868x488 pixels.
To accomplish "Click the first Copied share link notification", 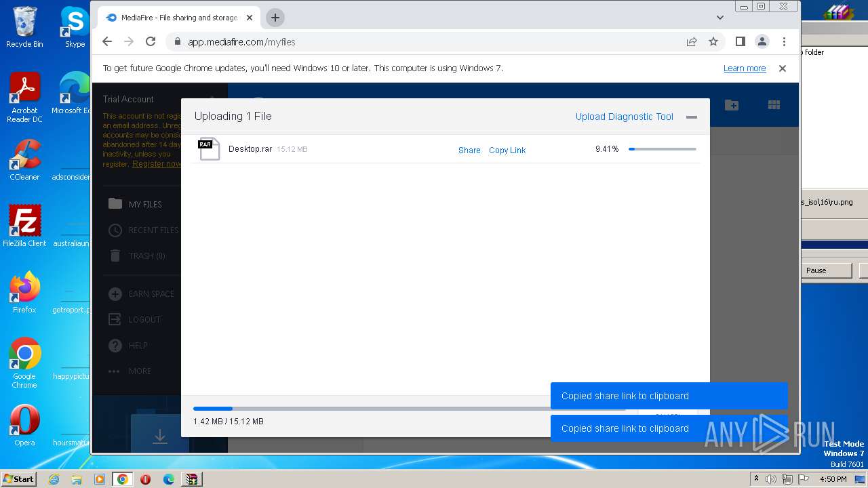I will coord(669,396).
